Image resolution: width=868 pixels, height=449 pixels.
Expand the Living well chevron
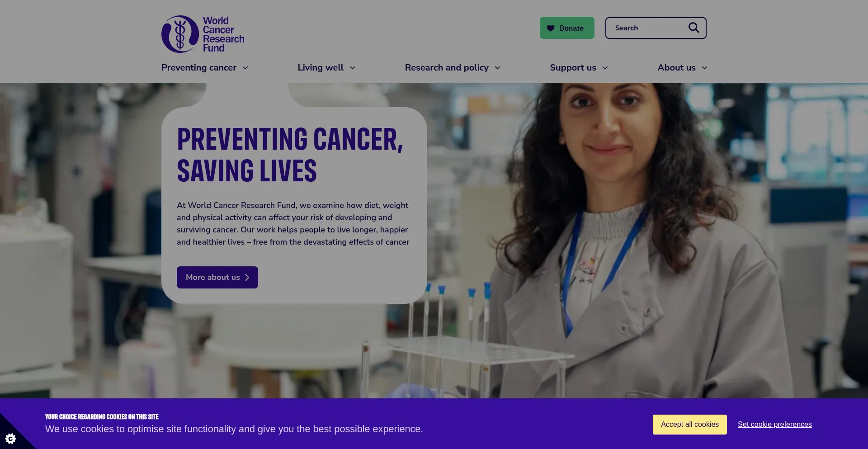[353, 68]
